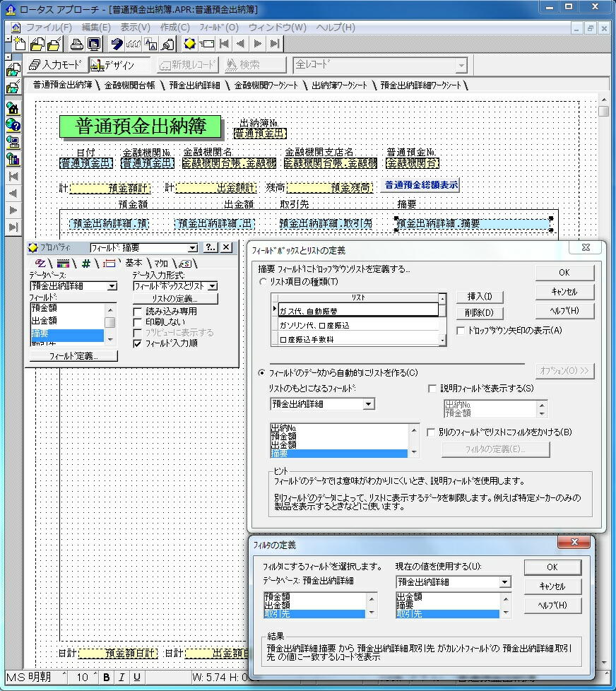Check the 説明フィールドを表示する checkbox

point(432,389)
